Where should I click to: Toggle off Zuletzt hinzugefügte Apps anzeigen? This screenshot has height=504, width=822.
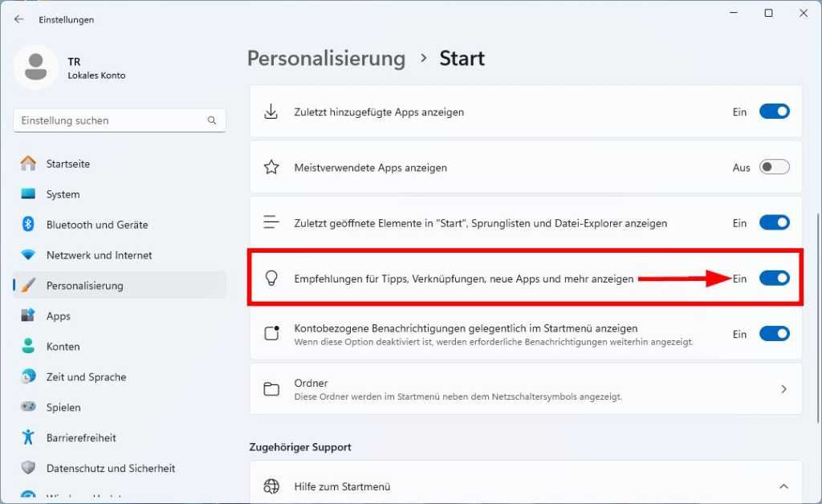774,112
